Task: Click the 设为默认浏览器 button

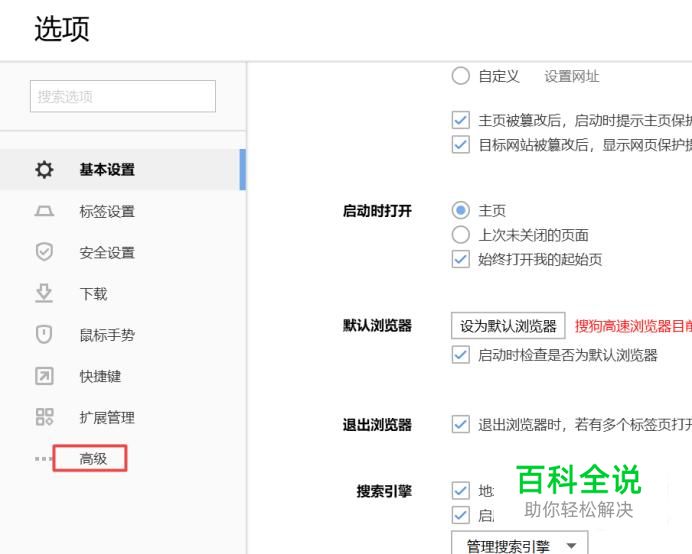Action: point(508,326)
